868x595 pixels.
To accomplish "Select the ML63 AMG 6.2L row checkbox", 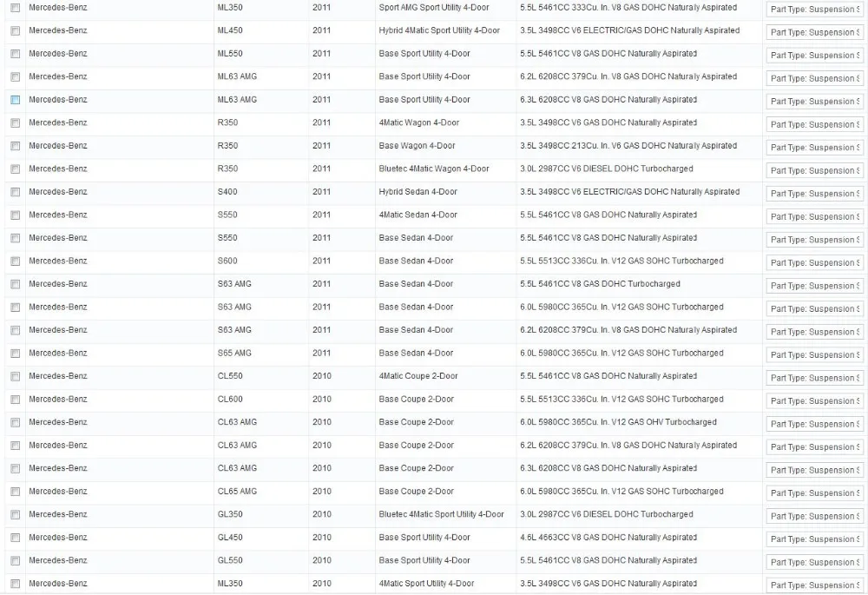I will click(x=15, y=77).
